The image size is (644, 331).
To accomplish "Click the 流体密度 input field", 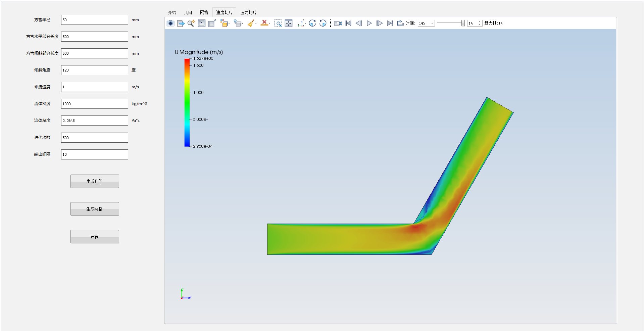I will (95, 104).
